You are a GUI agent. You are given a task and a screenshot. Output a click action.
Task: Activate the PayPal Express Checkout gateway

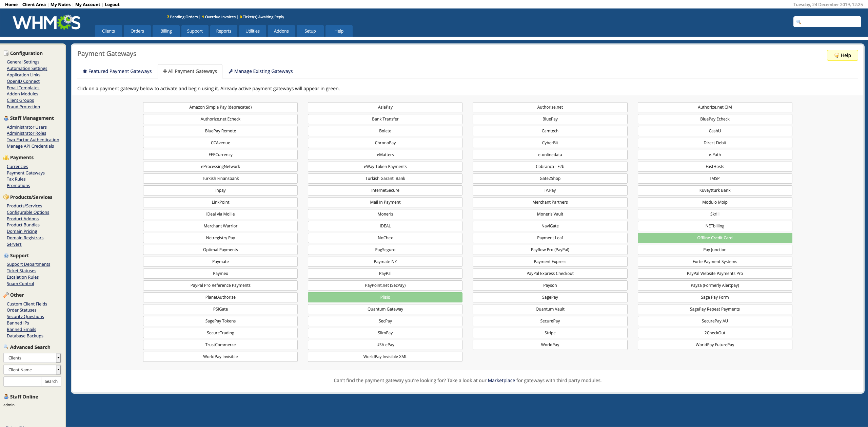click(550, 274)
